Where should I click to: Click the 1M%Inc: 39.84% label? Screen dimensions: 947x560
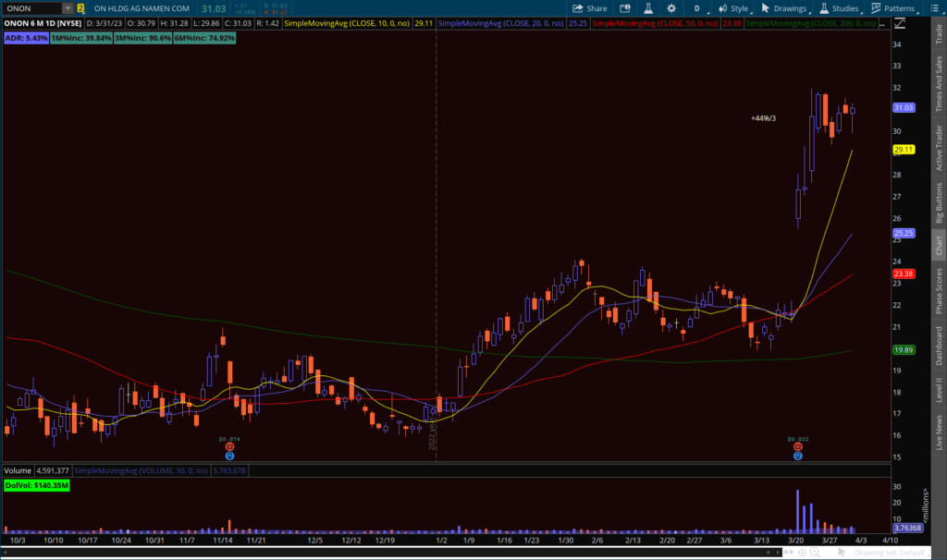[x=81, y=38]
